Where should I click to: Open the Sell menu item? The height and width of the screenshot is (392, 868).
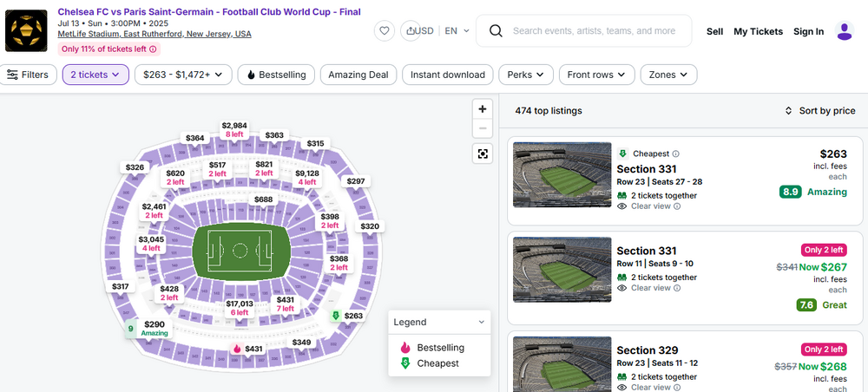(714, 31)
